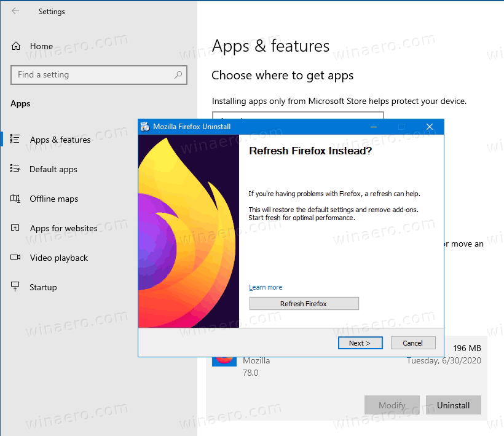Close the Mozilla Firefox Uninstall window
Screen dimensions: 504x436
click(430, 127)
